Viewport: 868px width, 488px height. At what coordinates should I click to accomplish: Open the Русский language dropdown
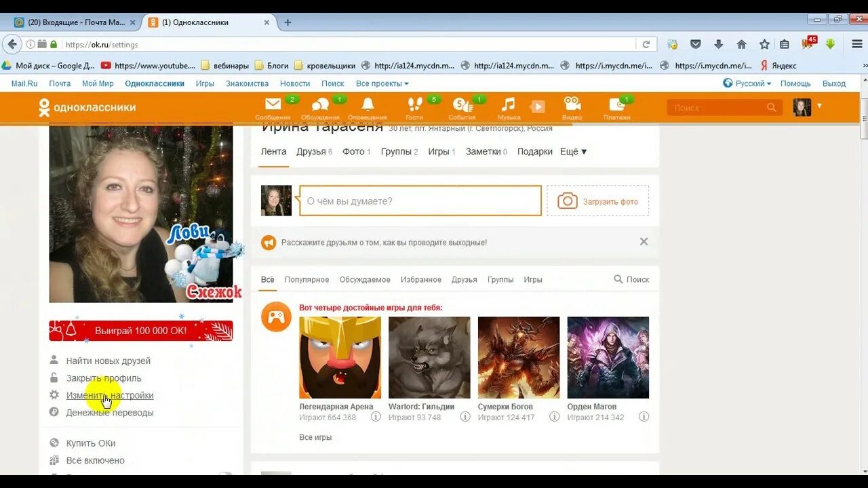pos(747,83)
